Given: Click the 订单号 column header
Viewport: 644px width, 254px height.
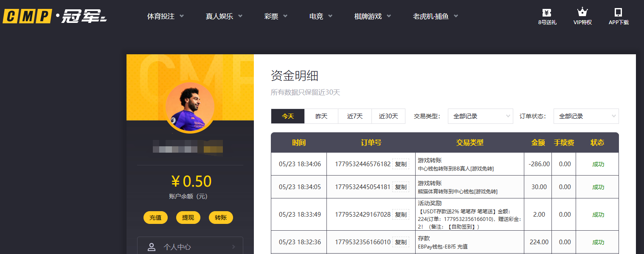Looking at the screenshot, I should (x=371, y=143).
